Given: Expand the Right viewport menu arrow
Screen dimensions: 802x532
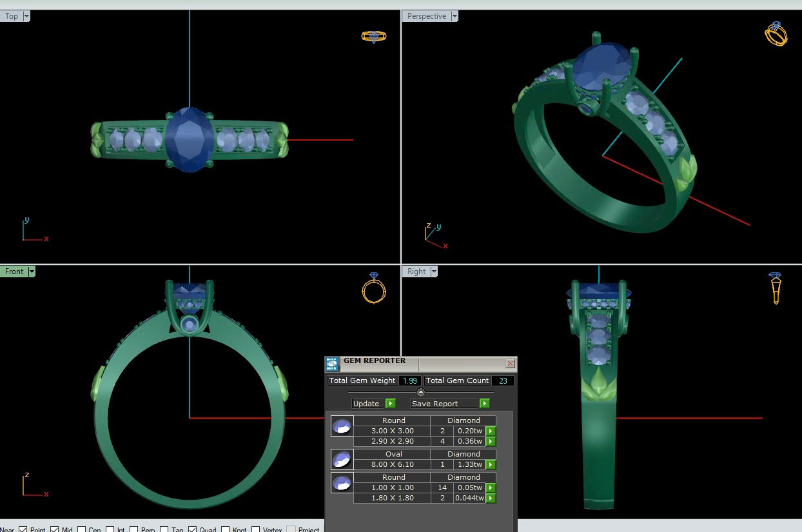Looking at the screenshot, I should [433, 271].
